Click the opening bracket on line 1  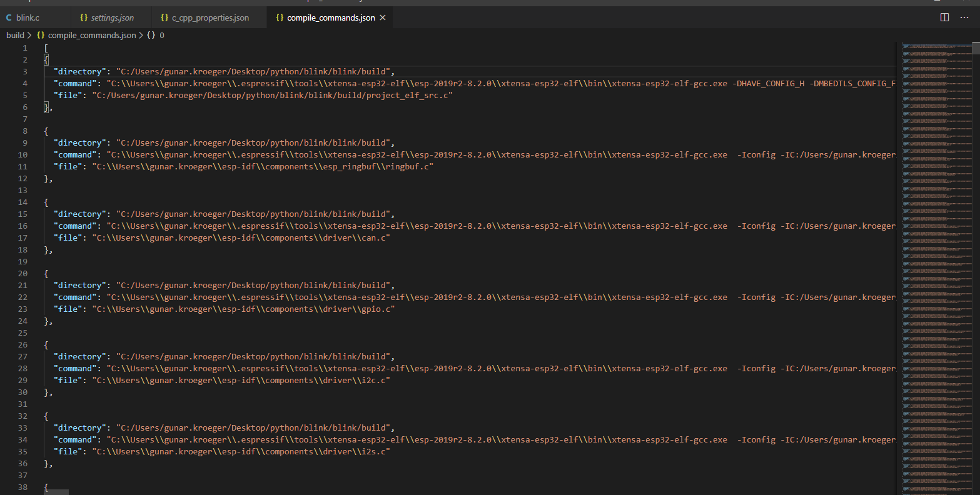46,48
